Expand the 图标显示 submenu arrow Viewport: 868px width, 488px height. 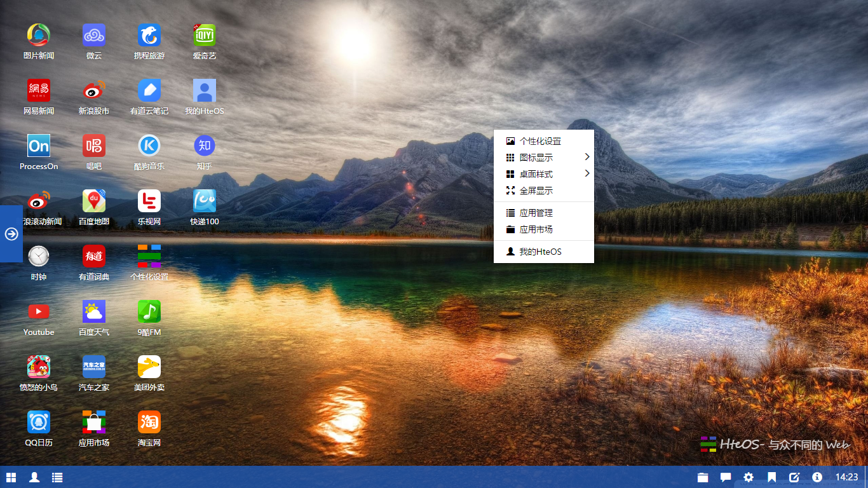click(587, 158)
